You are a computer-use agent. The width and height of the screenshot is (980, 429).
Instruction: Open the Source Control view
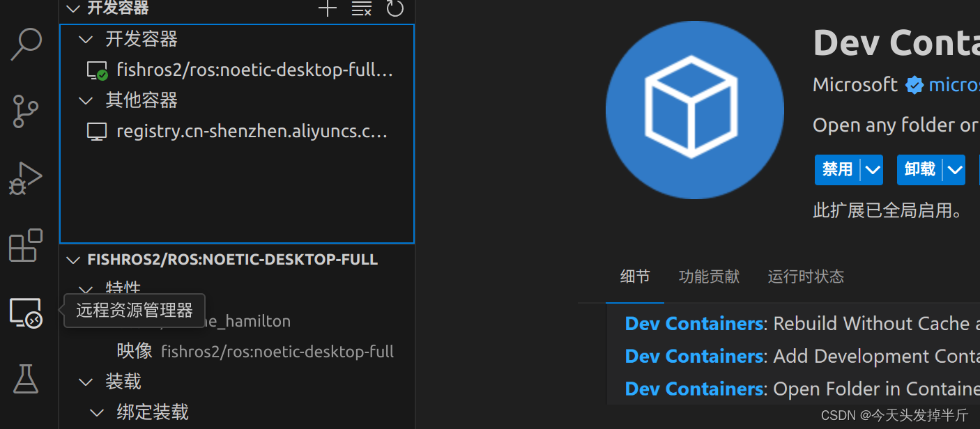click(x=26, y=111)
